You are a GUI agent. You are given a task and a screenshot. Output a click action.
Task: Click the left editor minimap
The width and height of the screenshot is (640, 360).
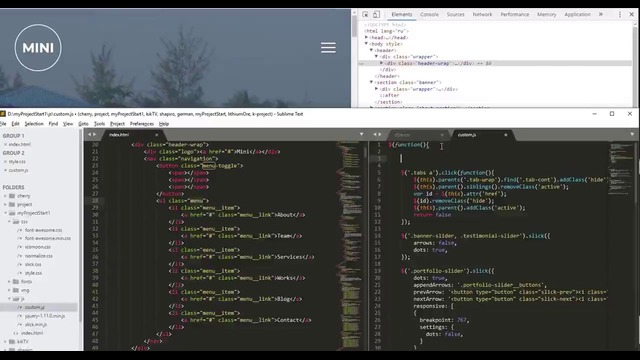coord(349,246)
